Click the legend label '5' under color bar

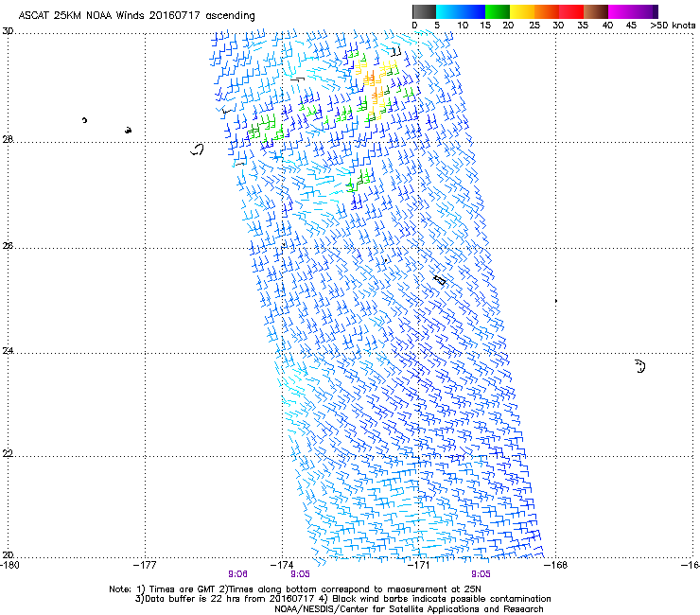[x=437, y=26]
